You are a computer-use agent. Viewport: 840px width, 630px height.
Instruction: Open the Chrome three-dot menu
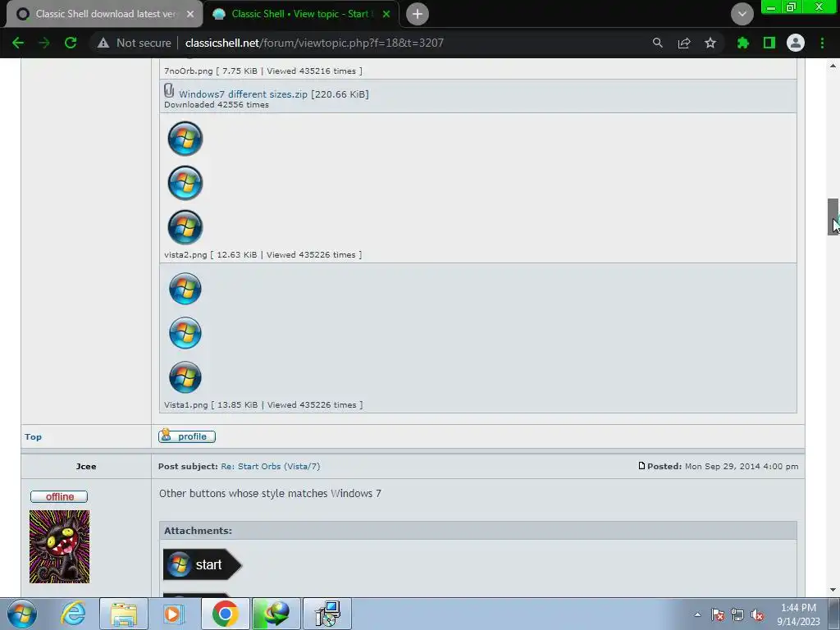(822, 43)
